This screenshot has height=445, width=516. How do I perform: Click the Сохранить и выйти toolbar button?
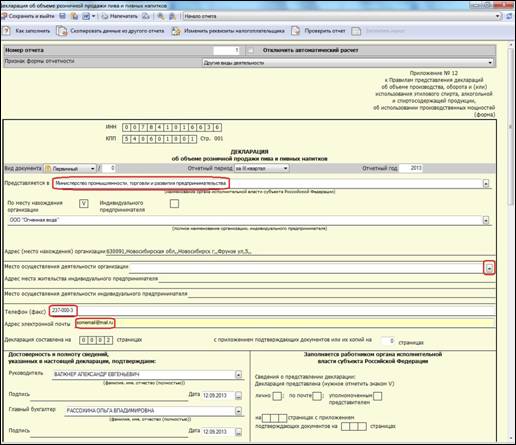pyautogui.click(x=28, y=16)
